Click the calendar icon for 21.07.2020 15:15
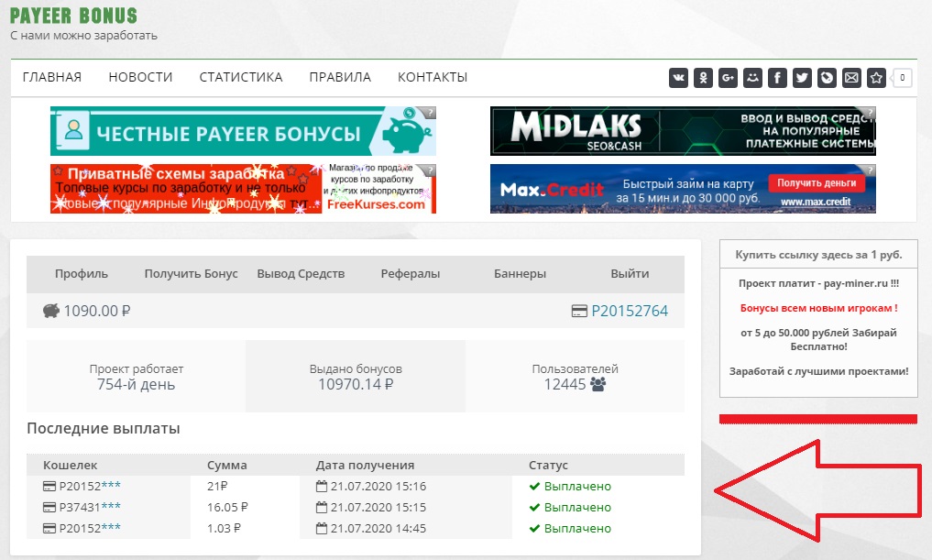Viewport: 932px width, 560px height. [322, 507]
